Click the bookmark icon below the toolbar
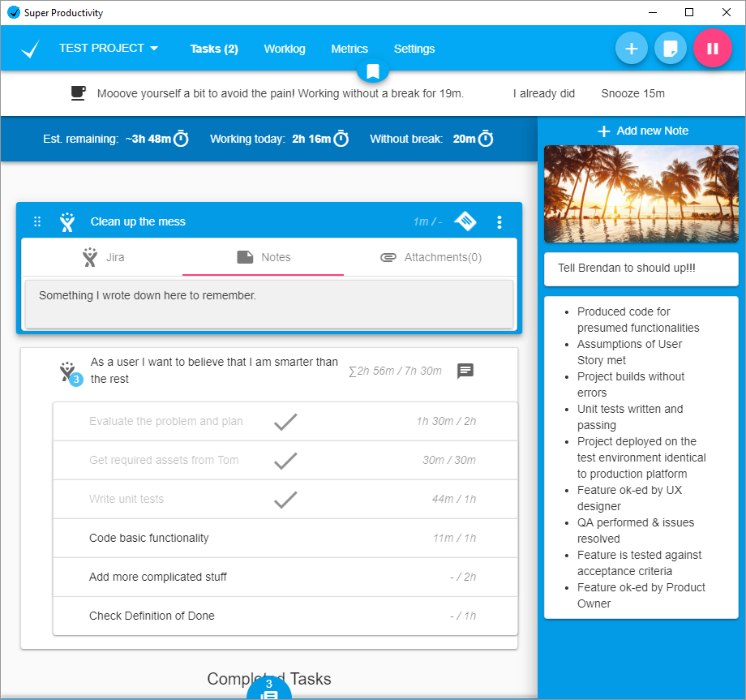The width and height of the screenshot is (746, 700). (373, 70)
